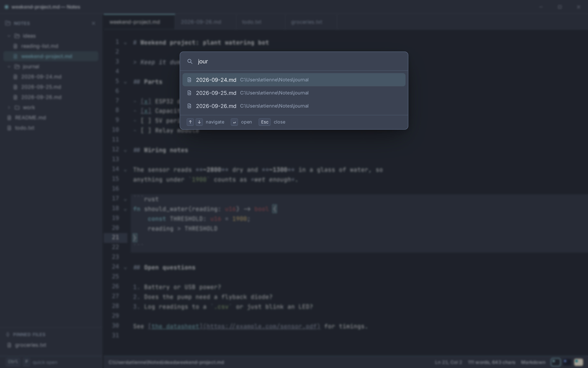Select the dark theme swatch in status bar
The height and width of the screenshot is (368, 588).
pyautogui.click(x=556, y=362)
